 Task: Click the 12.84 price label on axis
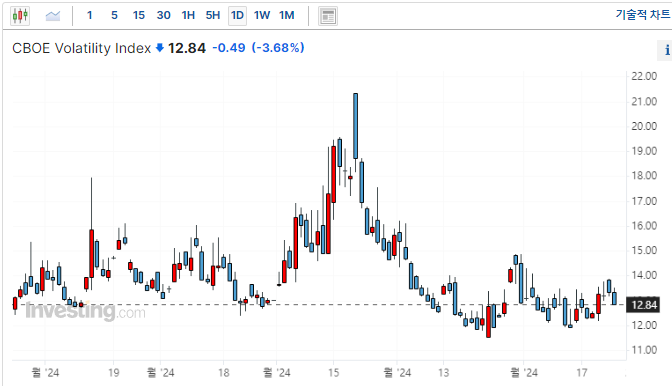click(x=644, y=305)
